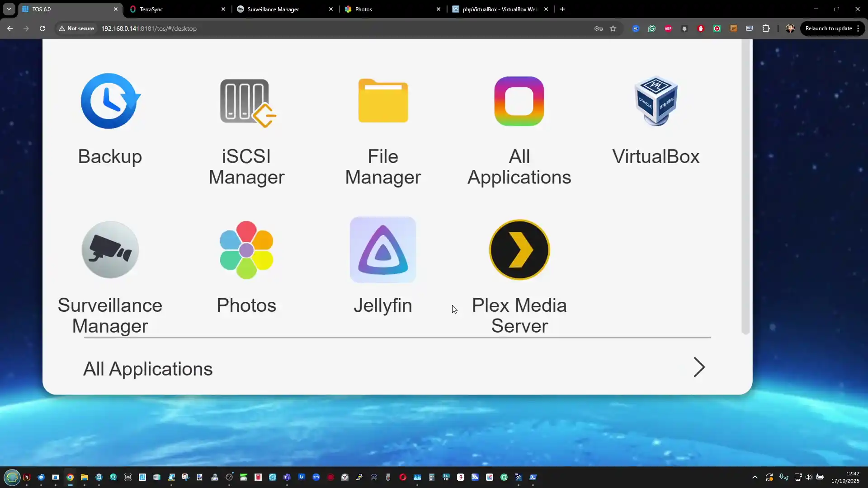The height and width of the screenshot is (488, 868).
Task: Expand All Applications chevron arrow
Action: (699, 367)
